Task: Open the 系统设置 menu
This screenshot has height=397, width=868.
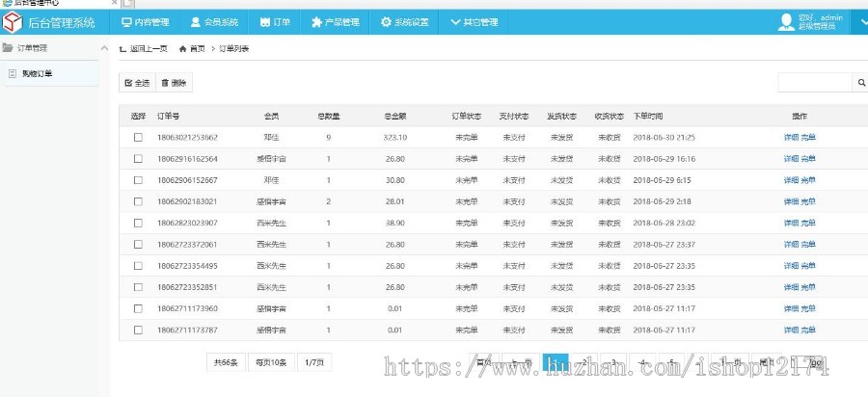Action: tap(404, 22)
